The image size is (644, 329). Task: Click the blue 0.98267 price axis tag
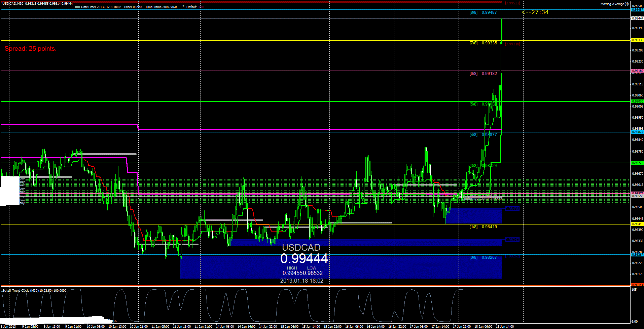pyautogui.click(x=637, y=255)
